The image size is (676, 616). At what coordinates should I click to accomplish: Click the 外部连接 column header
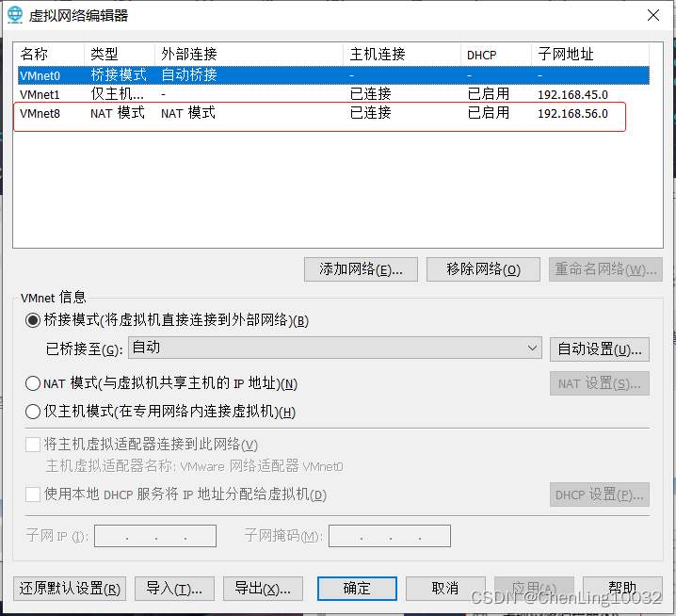coord(249,55)
